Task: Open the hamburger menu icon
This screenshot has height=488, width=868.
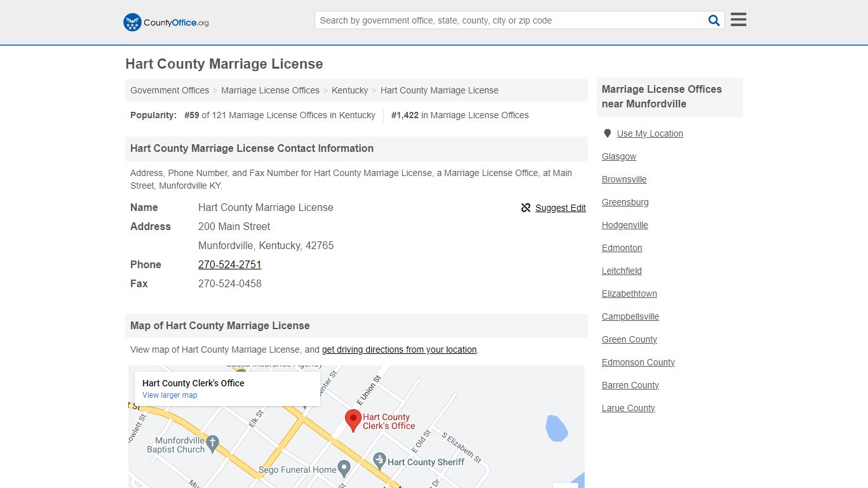Action: [738, 20]
